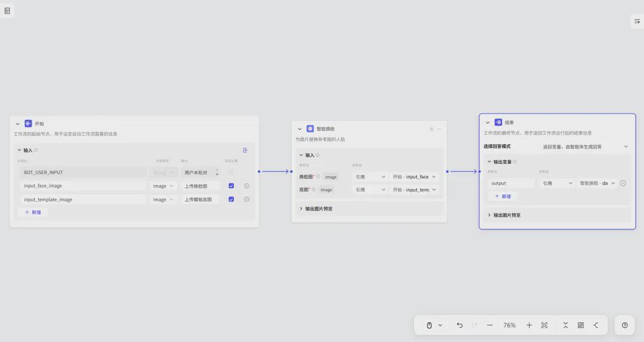Click the output parameter name field
This screenshot has height=342, width=644.
click(511, 184)
